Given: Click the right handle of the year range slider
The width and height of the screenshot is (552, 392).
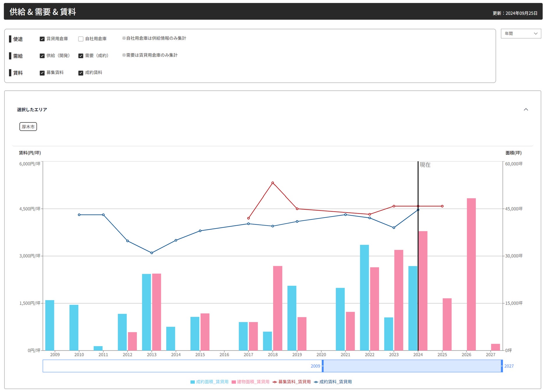Looking at the screenshot, I should pos(502,366).
